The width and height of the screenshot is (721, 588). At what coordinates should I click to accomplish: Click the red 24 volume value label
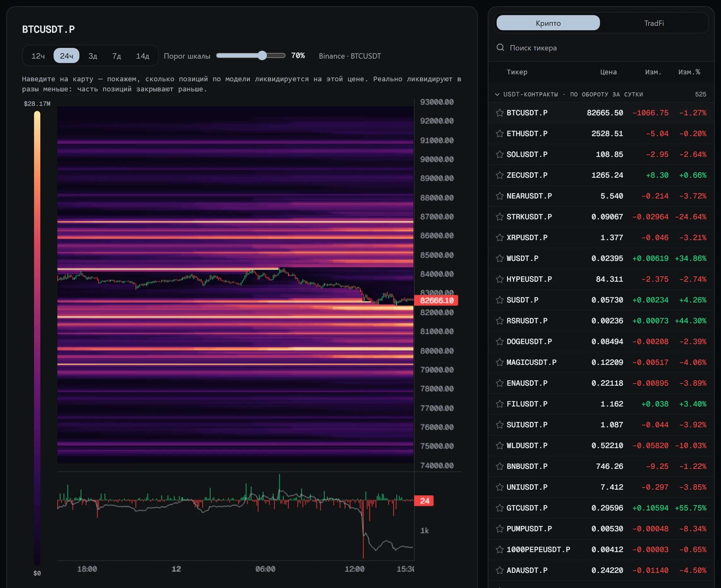424,501
